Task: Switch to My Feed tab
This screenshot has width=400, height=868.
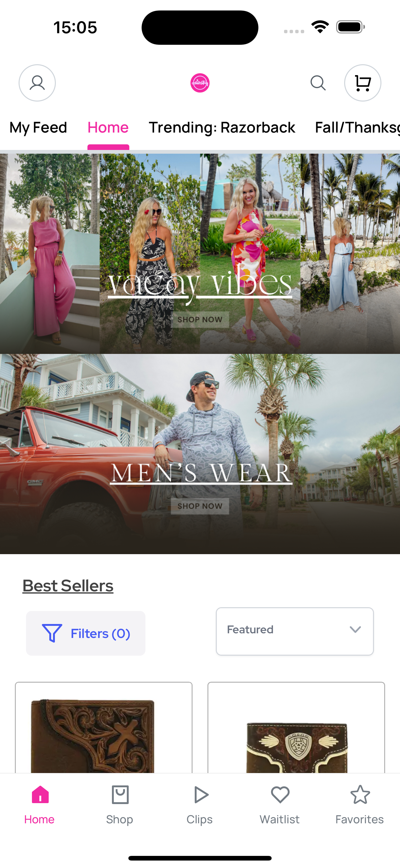Action: click(38, 128)
